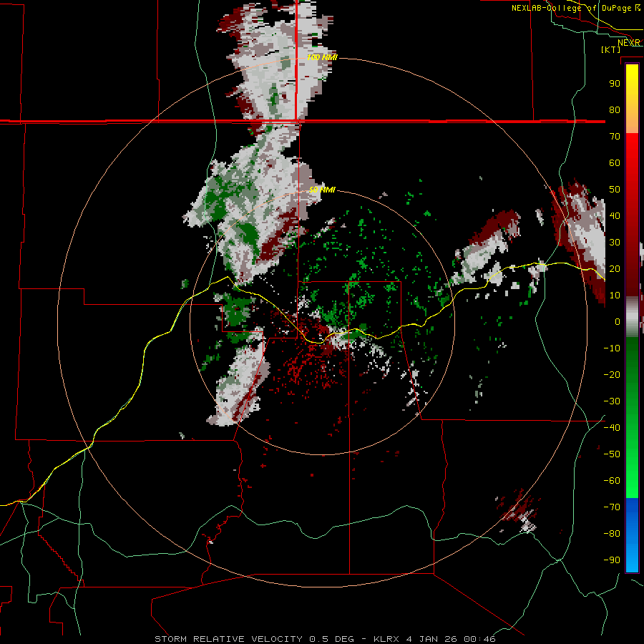Image resolution: width=644 pixels, height=644 pixels.
Task: Select the 80 value on velocity scale
Action: click(x=615, y=110)
